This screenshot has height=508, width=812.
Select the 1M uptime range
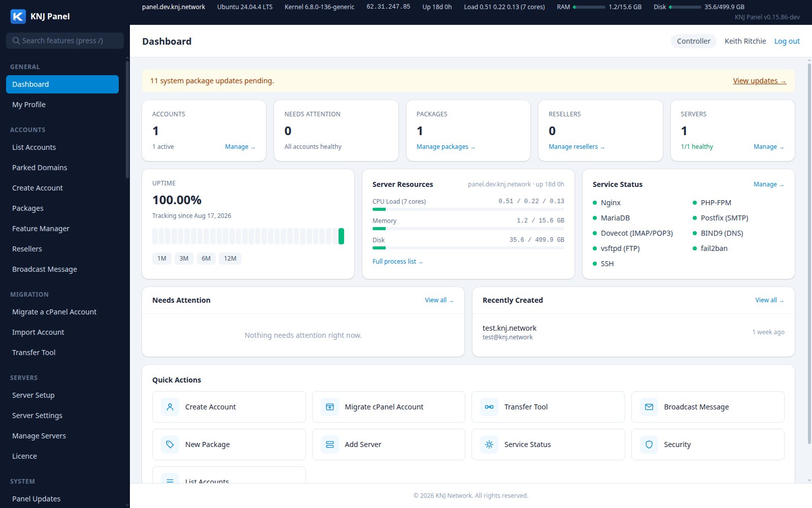162,259
